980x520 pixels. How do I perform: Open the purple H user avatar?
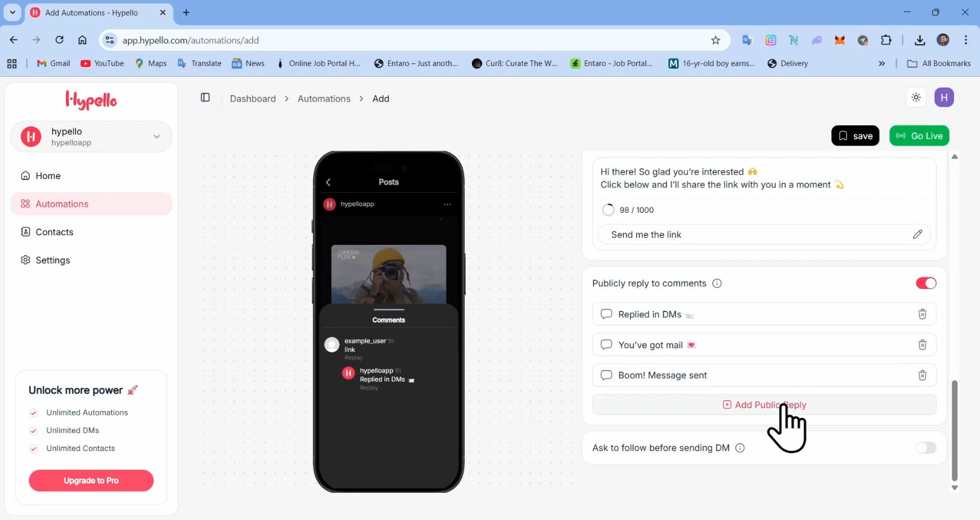[x=944, y=97]
